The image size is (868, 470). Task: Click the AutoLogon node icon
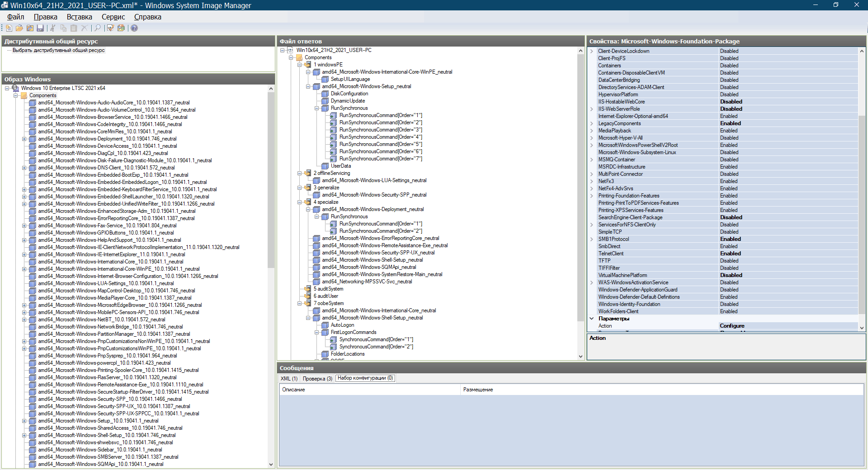325,325
